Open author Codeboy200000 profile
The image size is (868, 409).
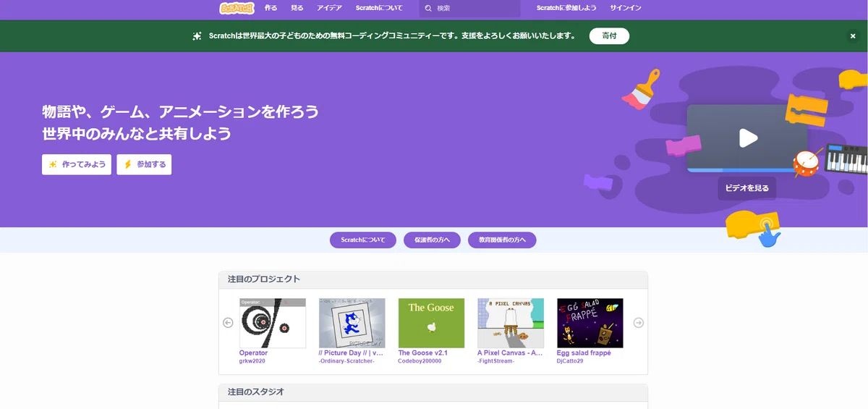[420, 360]
